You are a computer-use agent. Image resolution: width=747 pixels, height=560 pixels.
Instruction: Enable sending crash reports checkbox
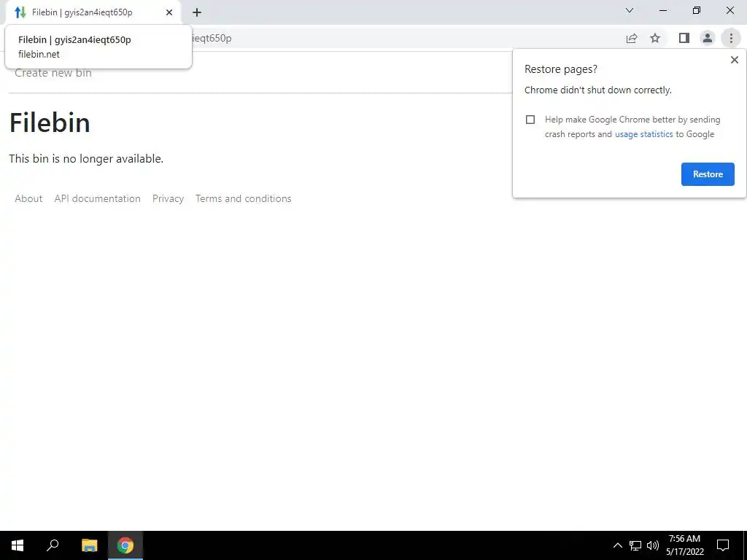click(530, 120)
